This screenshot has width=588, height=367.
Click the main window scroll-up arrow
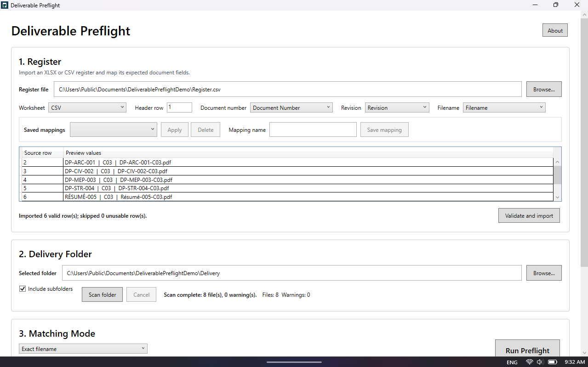pos(584,14)
